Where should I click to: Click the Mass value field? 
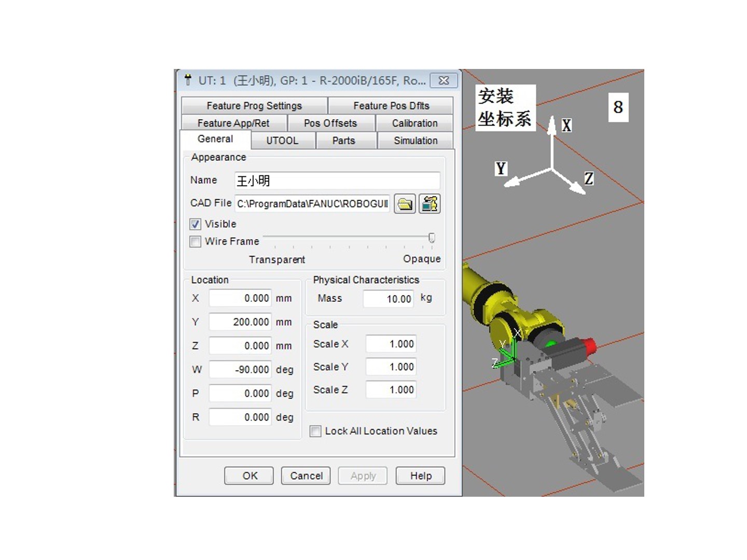click(389, 299)
